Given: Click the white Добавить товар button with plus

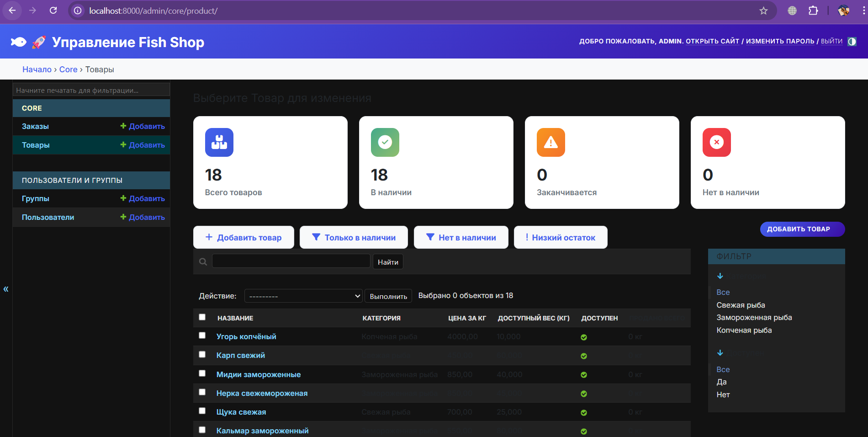Looking at the screenshot, I should click(x=243, y=237).
